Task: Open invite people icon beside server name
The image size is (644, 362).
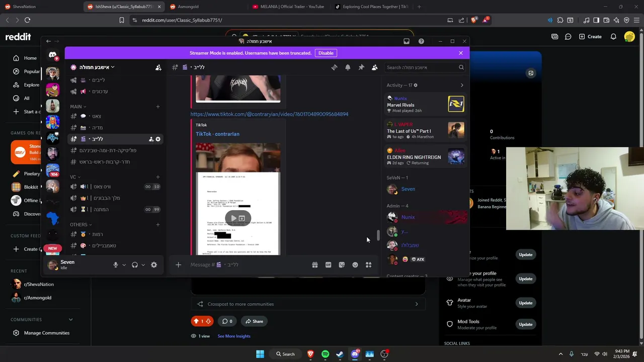Action: [x=158, y=67]
